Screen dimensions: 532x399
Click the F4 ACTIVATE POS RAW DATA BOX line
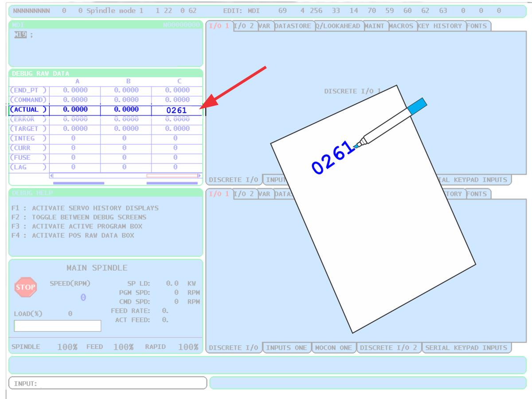click(x=72, y=235)
